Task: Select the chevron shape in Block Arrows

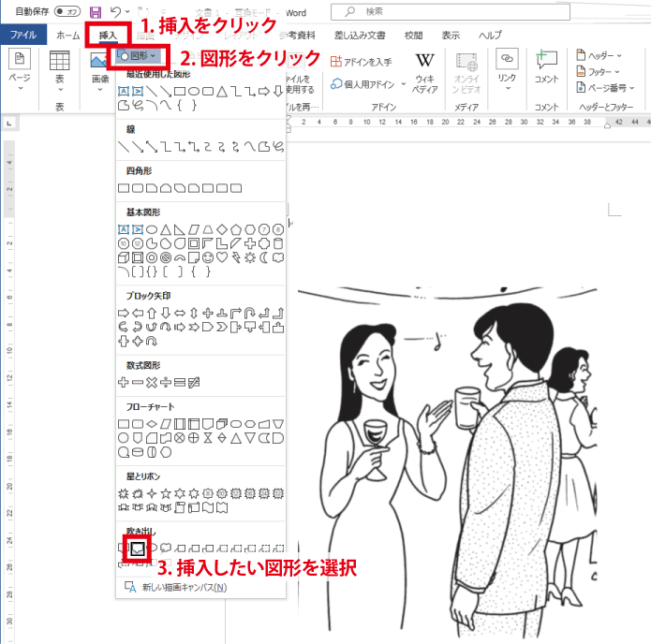Action: [x=222, y=327]
